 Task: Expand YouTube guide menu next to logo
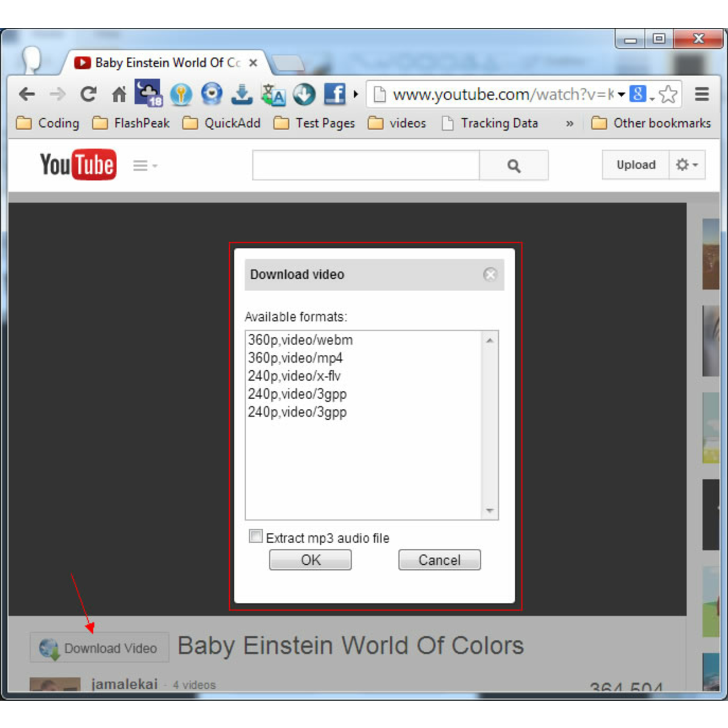(144, 166)
